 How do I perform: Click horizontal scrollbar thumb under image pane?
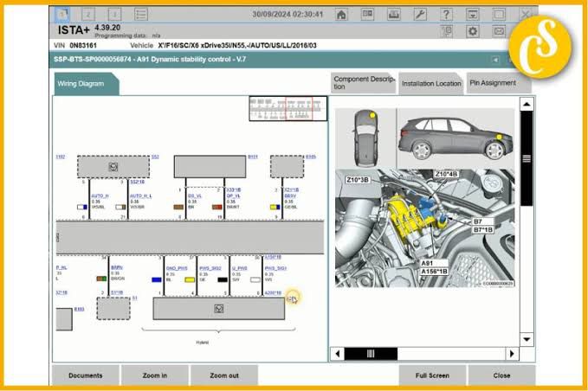[x=371, y=354]
